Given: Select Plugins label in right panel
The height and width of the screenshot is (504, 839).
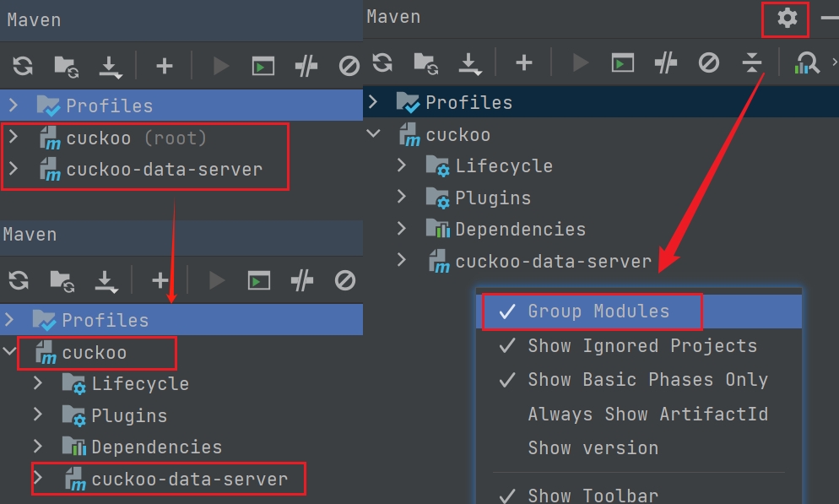Looking at the screenshot, I should coord(493,198).
